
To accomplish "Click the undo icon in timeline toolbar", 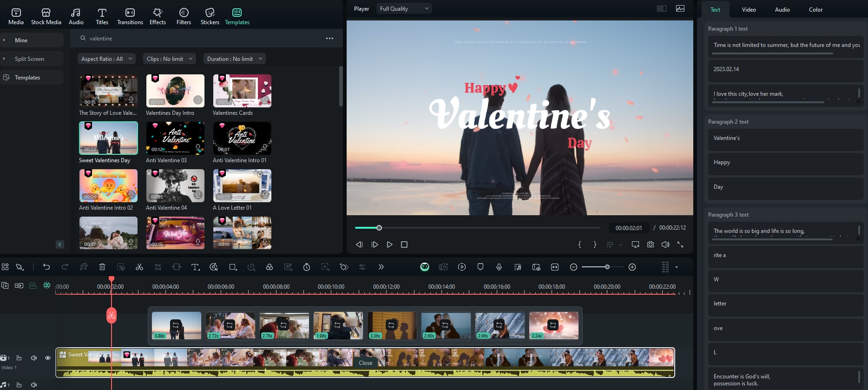I will (46, 267).
